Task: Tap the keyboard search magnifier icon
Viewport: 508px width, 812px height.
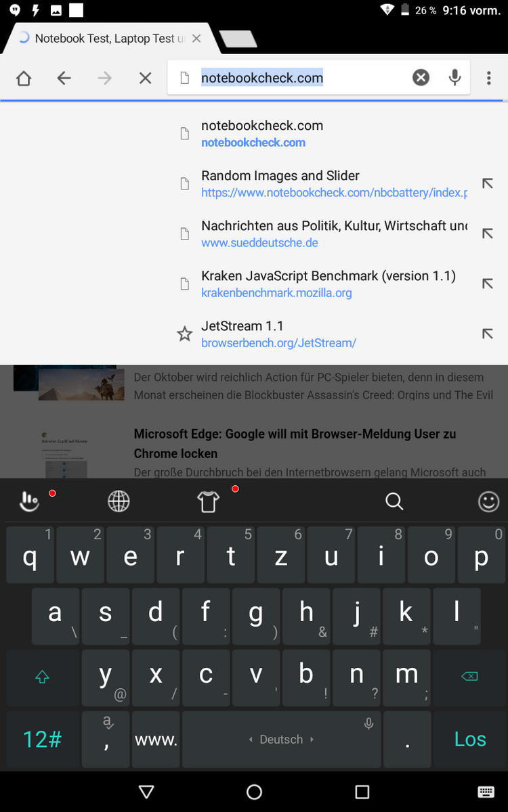Action: click(394, 501)
